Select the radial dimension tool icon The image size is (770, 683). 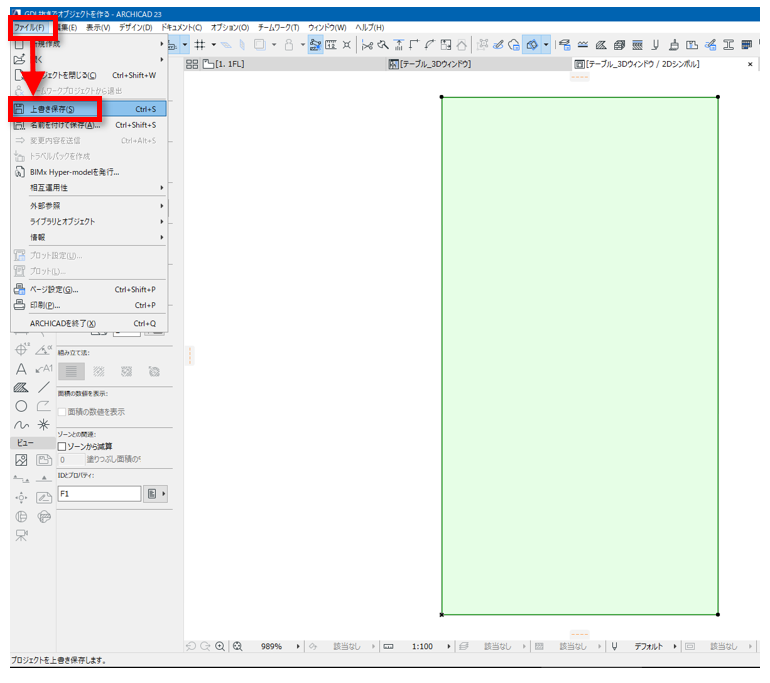[21, 349]
